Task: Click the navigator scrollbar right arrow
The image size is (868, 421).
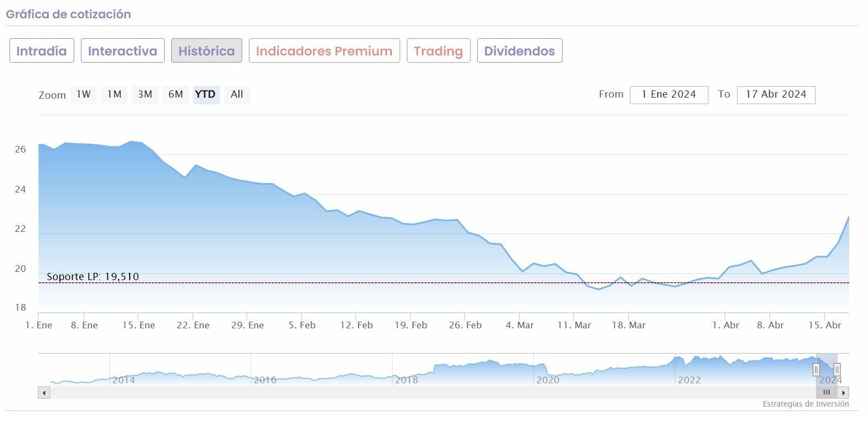Action: (x=844, y=393)
